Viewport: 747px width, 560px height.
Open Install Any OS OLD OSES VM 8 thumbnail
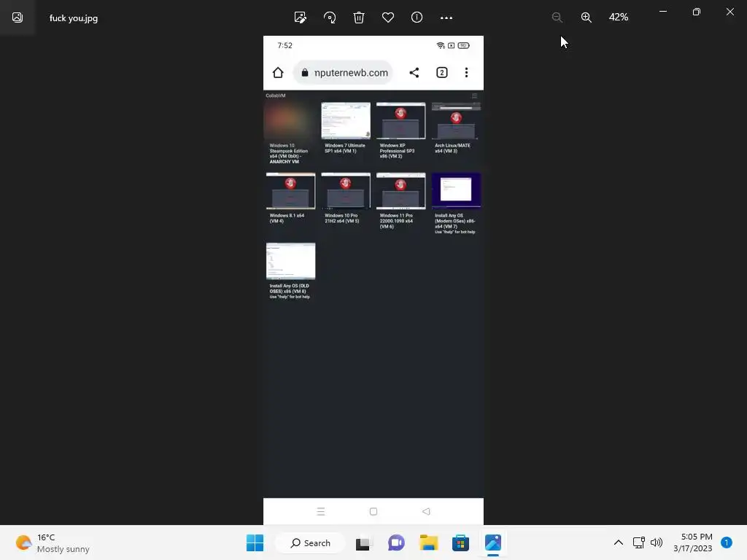pyautogui.click(x=290, y=261)
